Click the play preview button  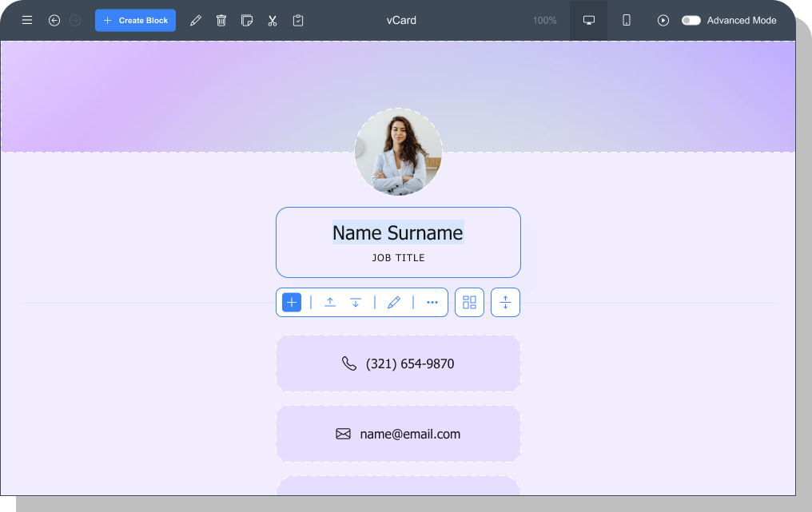coord(663,20)
